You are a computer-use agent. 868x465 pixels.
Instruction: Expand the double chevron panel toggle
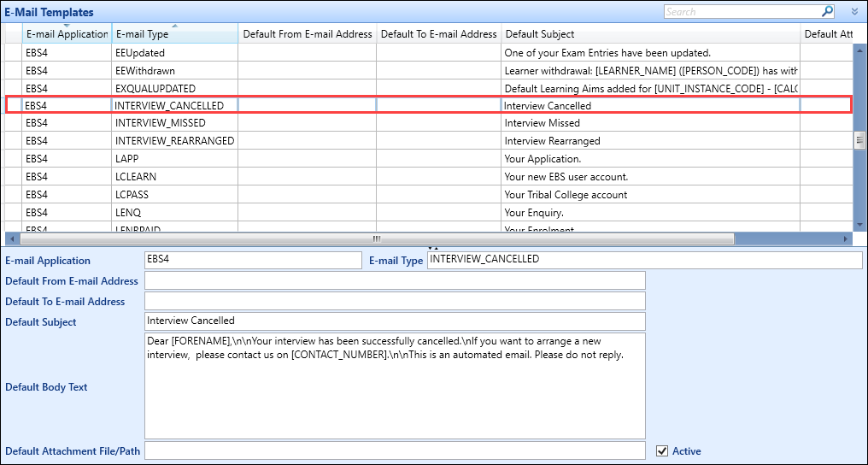coord(855,12)
